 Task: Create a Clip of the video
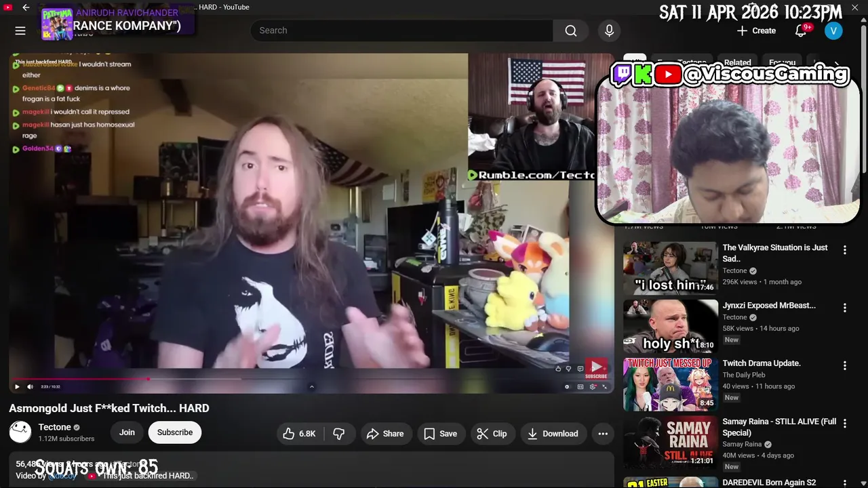click(492, 434)
